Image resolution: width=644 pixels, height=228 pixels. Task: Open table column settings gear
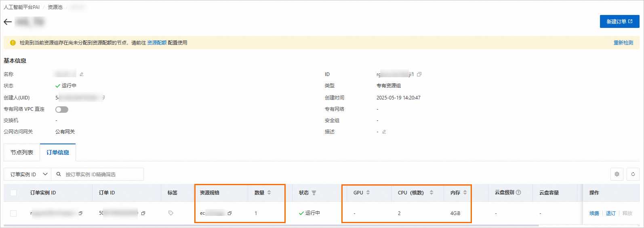[x=617, y=174]
